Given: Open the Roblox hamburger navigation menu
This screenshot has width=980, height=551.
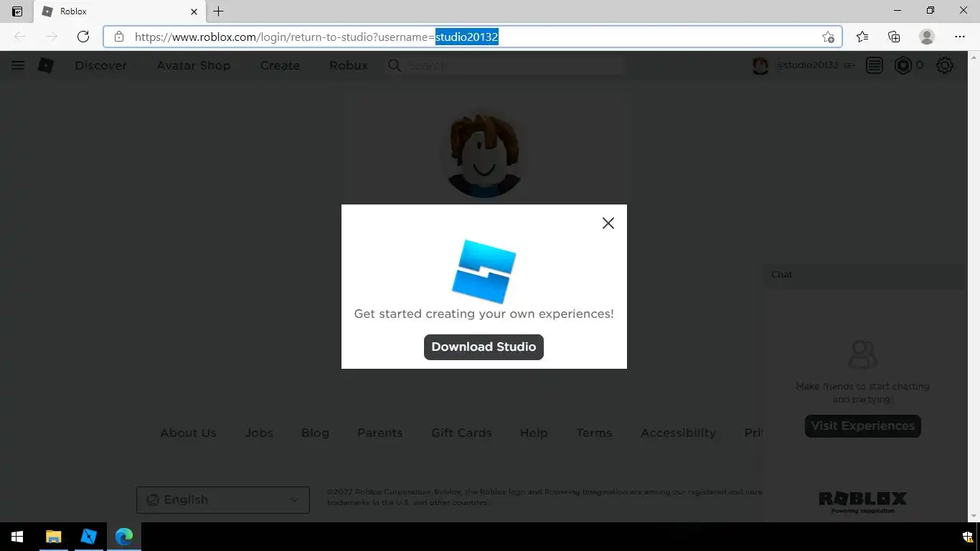Looking at the screenshot, I should [18, 65].
